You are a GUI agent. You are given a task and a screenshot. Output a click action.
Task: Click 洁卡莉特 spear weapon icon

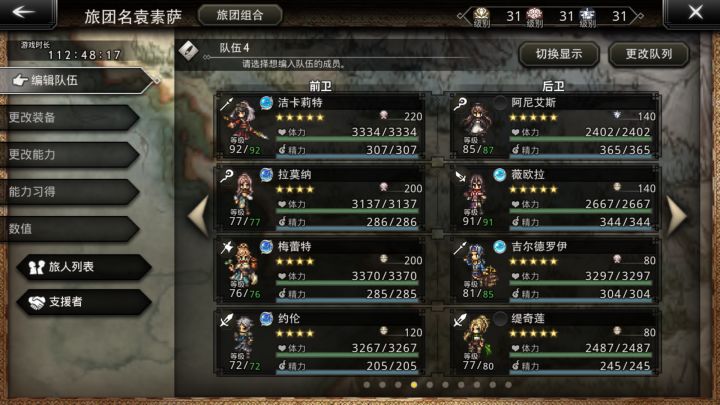click(x=227, y=104)
